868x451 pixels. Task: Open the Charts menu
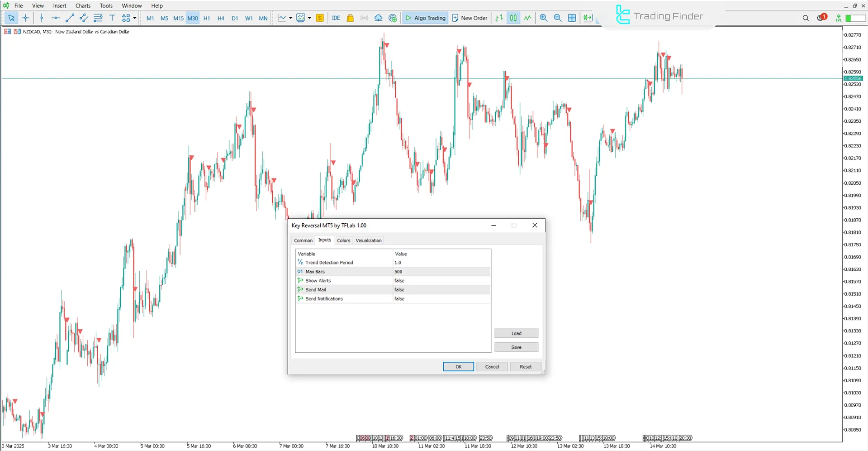[82, 5]
